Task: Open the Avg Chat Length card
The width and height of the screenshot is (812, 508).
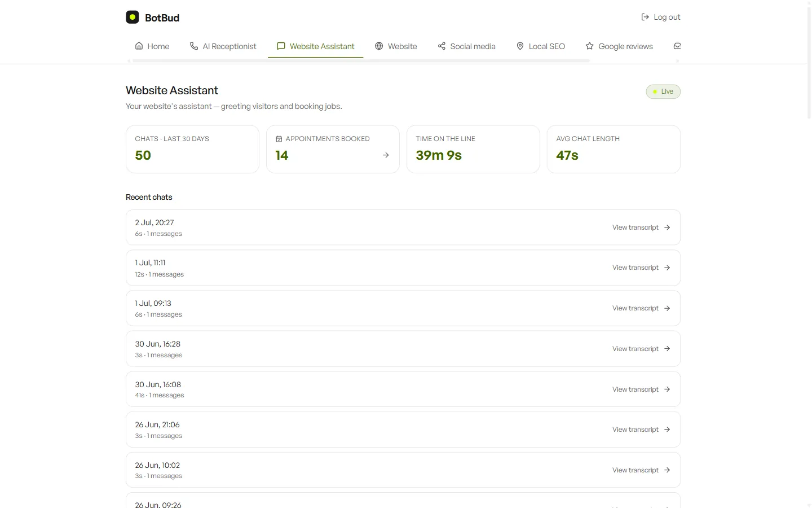Action: pyautogui.click(x=614, y=149)
